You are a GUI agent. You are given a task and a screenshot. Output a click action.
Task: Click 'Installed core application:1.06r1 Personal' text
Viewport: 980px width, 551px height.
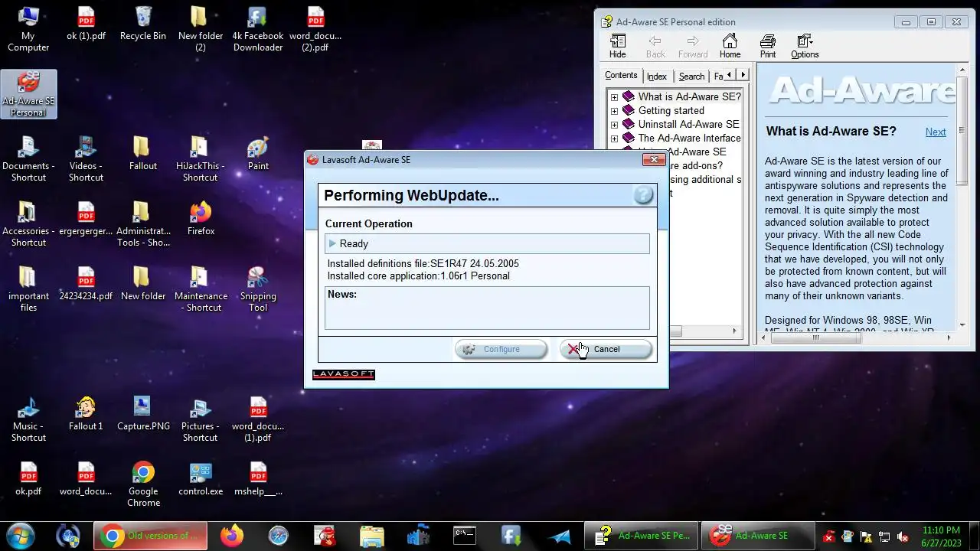418,275
